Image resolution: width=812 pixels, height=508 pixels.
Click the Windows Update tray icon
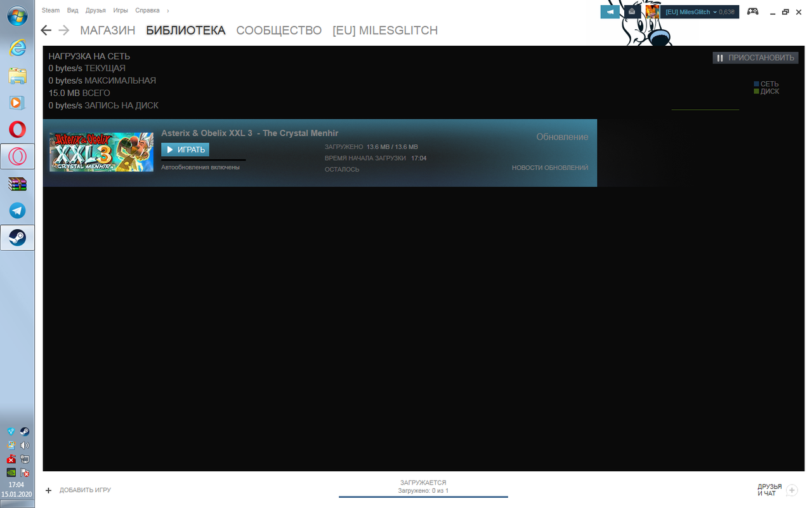[11, 446]
